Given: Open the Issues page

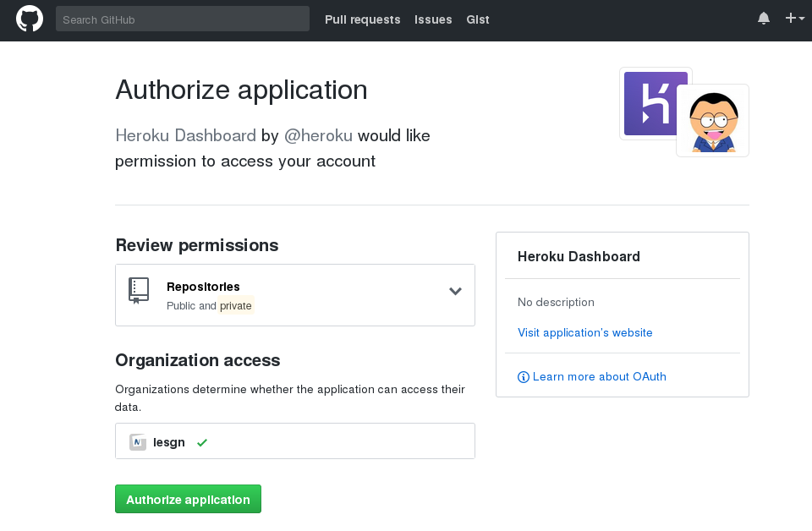Looking at the screenshot, I should point(433,19).
